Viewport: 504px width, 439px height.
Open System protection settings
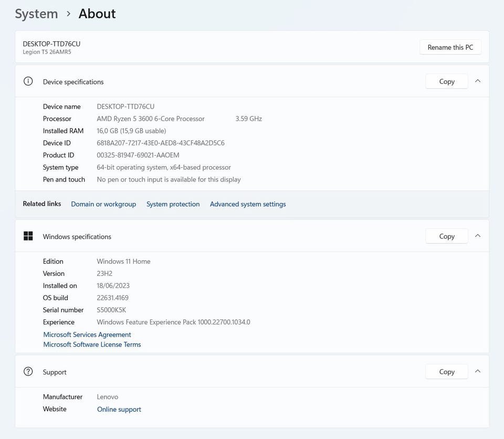[173, 204]
